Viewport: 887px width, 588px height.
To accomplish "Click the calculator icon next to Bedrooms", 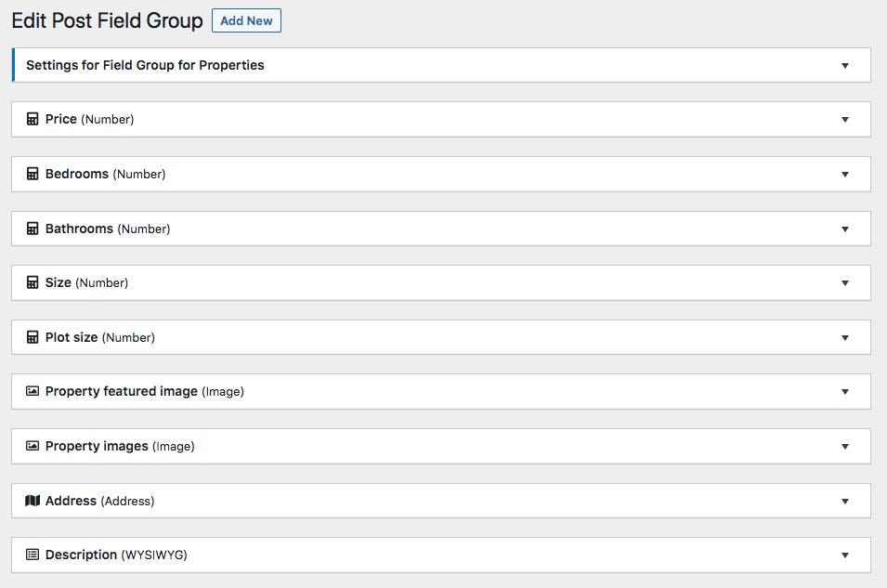I will pos(33,174).
